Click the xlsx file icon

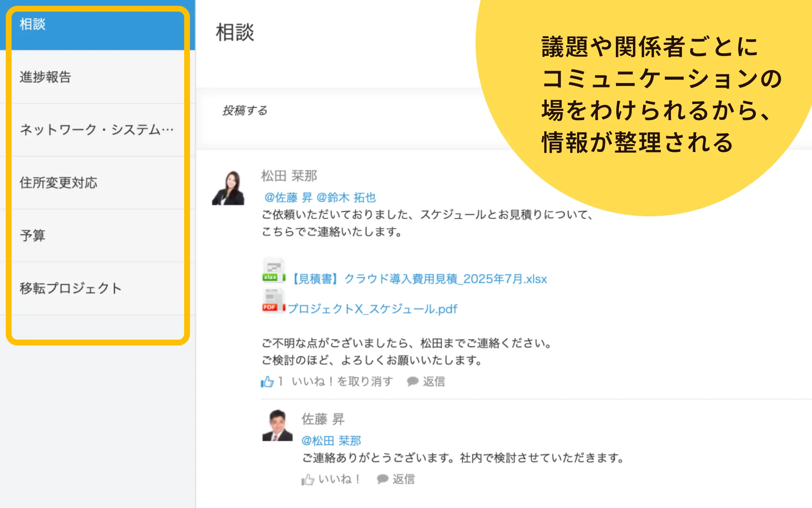click(x=274, y=271)
